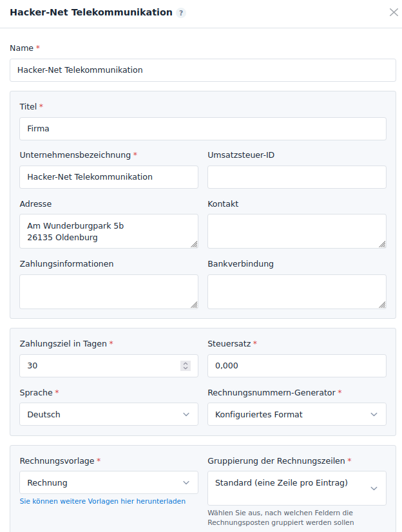Open the Sprache dropdown
Screen dimensions: 402x532
108,414
